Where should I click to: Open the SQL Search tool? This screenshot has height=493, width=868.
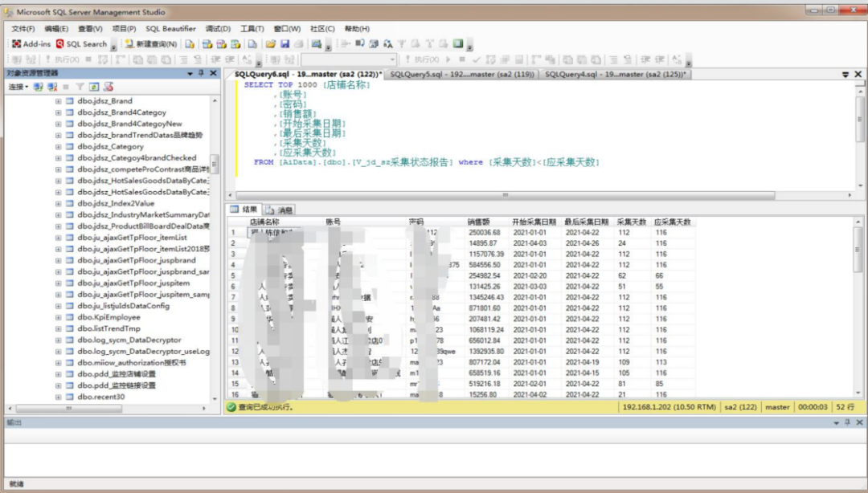click(81, 44)
